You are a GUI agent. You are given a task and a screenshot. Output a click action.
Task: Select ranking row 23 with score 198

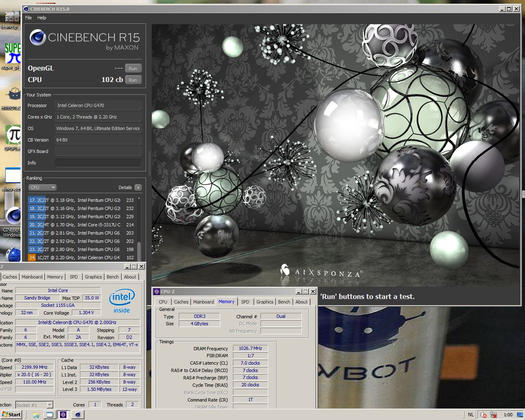coord(82,249)
